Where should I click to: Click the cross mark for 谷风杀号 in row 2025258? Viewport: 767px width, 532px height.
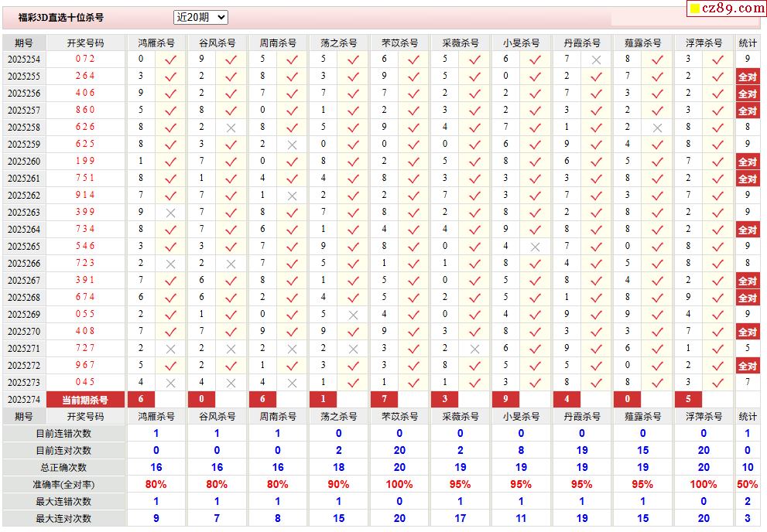231,128
